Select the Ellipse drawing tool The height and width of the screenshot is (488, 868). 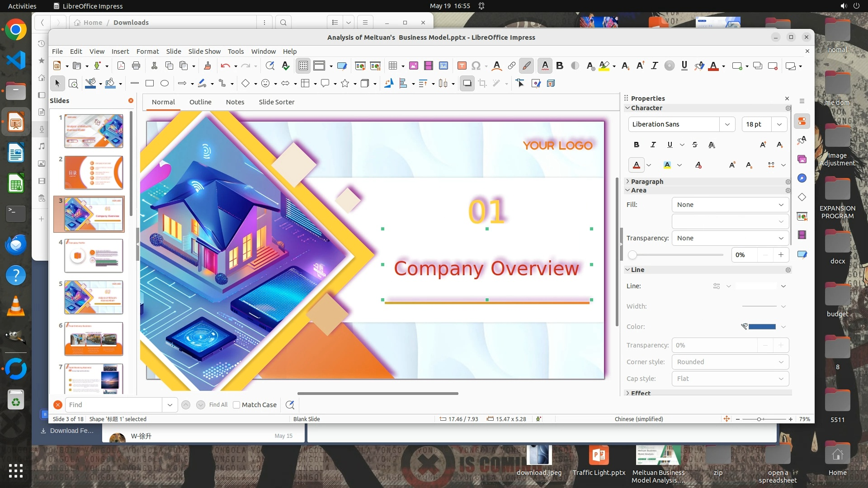pos(165,83)
